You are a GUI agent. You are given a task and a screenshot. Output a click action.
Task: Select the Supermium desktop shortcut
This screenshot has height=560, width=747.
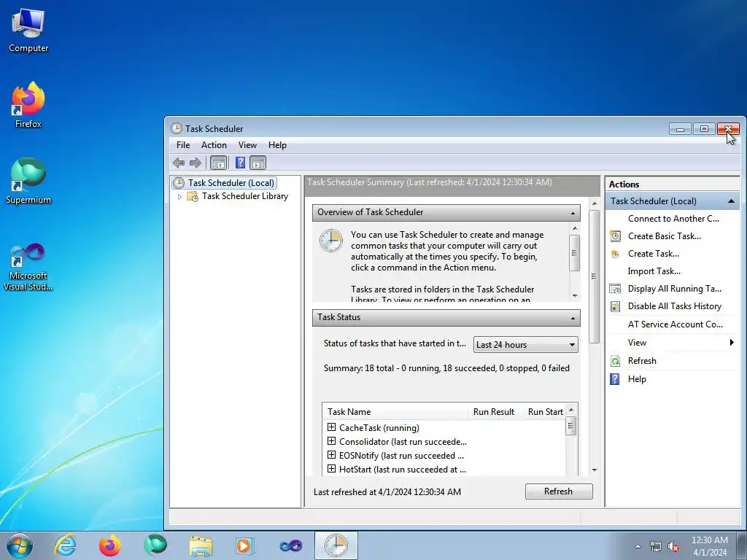(x=28, y=182)
